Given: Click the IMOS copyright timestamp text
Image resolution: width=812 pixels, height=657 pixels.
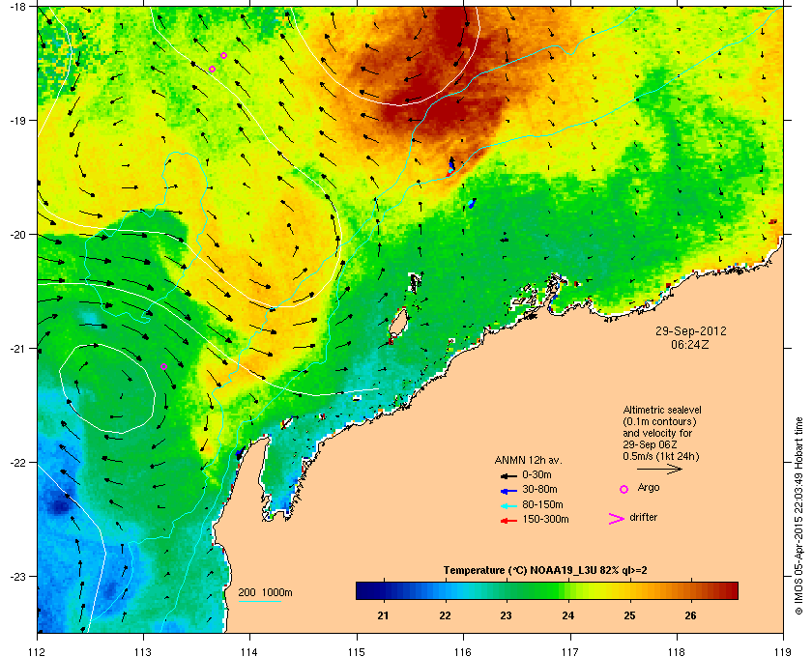Looking at the screenshot, I should pyautogui.click(x=798, y=516).
